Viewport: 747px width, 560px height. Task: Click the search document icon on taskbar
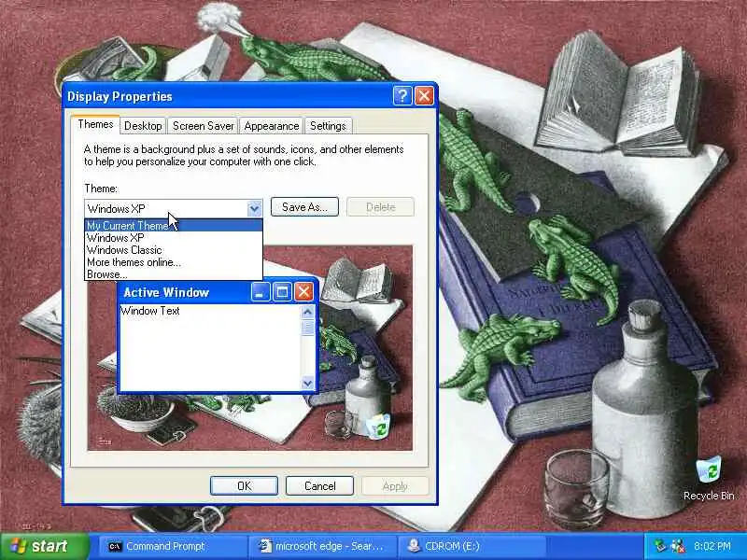click(265, 546)
